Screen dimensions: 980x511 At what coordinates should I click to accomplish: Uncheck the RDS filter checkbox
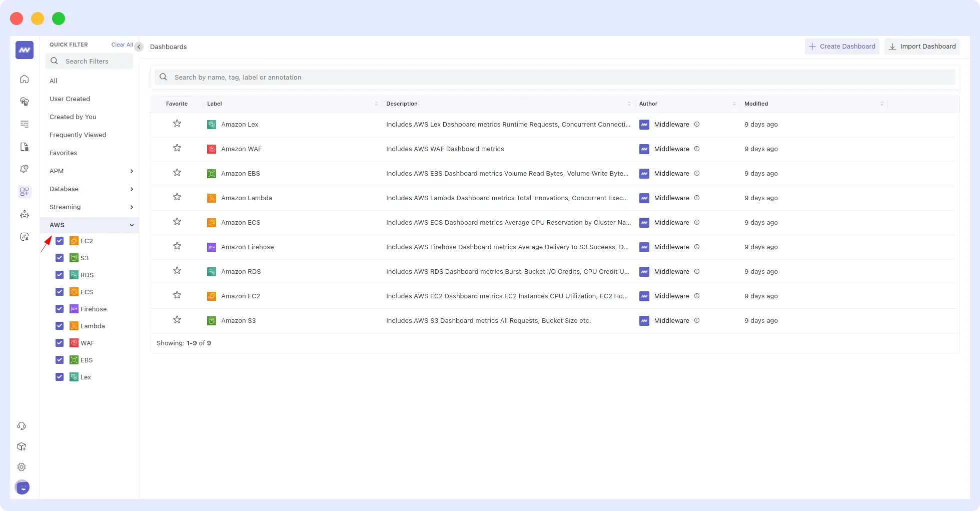(x=60, y=275)
